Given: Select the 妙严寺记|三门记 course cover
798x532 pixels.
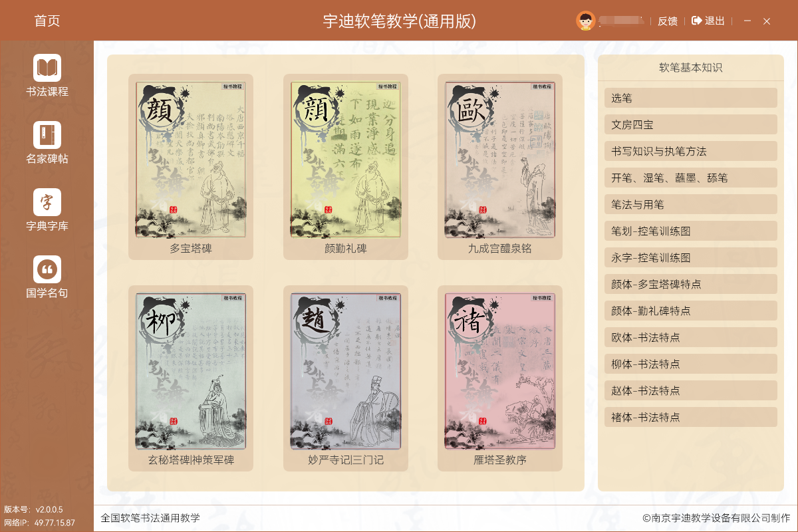Looking at the screenshot, I should click(x=345, y=372).
